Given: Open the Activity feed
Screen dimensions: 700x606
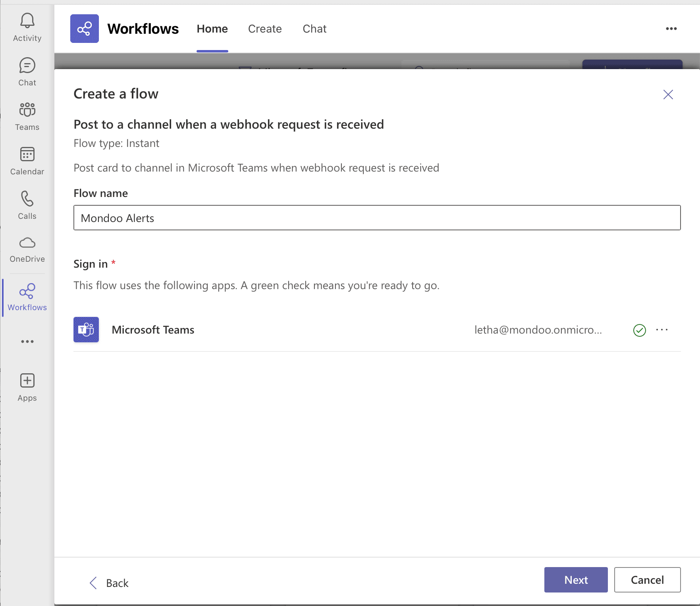Looking at the screenshot, I should click(27, 27).
